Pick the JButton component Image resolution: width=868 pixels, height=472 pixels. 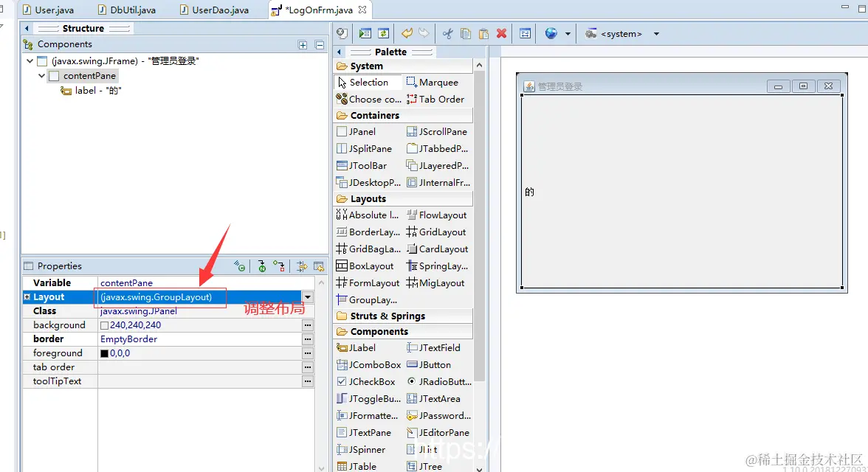pos(428,365)
